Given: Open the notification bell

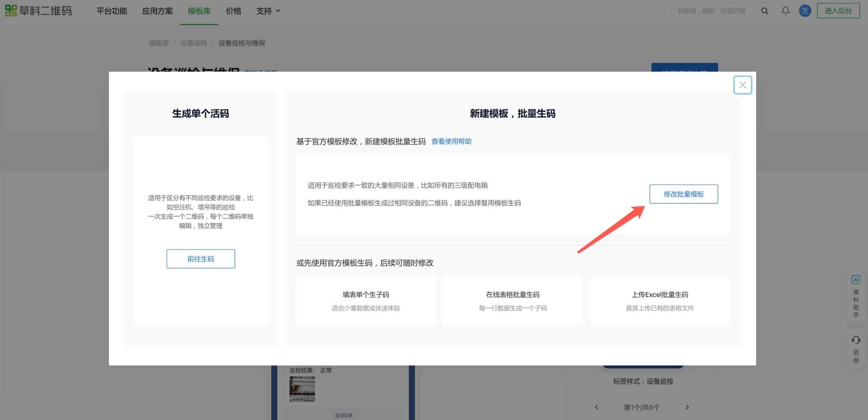Looking at the screenshot, I should tap(786, 11).
